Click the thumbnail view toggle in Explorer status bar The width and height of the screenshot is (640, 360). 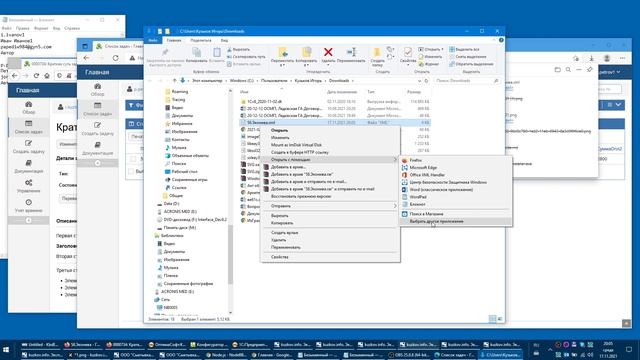pos(500,319)
